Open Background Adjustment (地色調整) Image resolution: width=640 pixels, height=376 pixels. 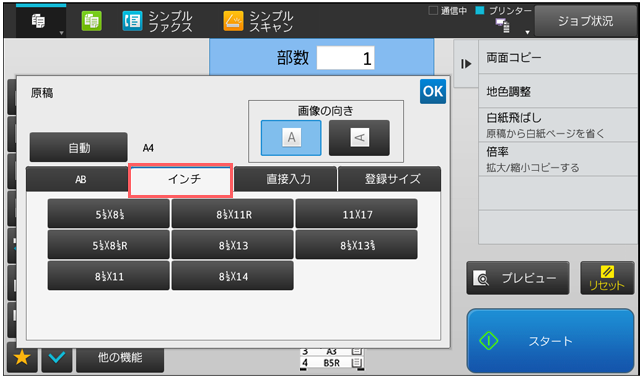coord(558,91)
